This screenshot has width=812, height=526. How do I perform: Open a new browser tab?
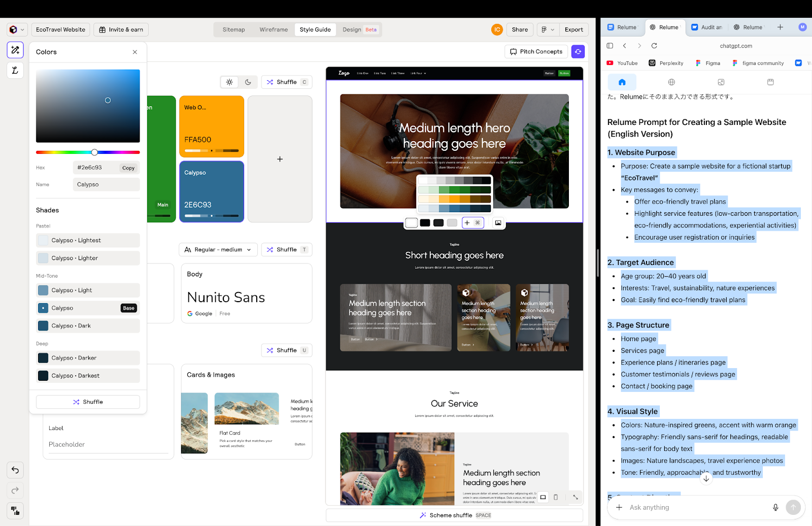pos(780,27)
